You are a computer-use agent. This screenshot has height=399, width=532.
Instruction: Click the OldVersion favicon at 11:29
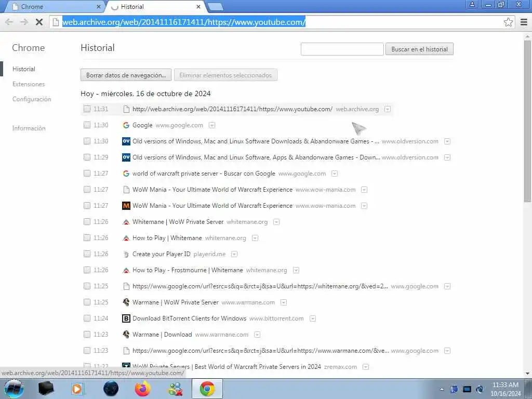pyautogui.click(x=126, y=157)
